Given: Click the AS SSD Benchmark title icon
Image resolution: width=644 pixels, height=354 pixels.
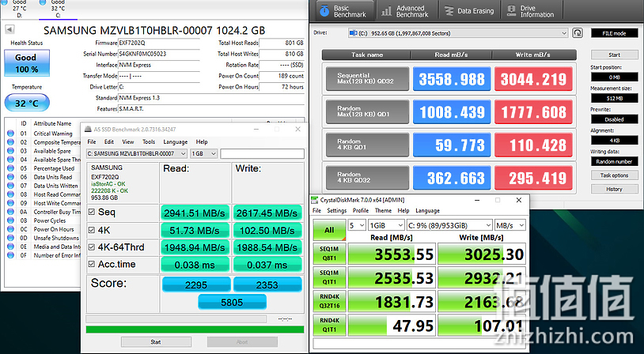Looking at the screenshot, I should click(x=88, y=130).
